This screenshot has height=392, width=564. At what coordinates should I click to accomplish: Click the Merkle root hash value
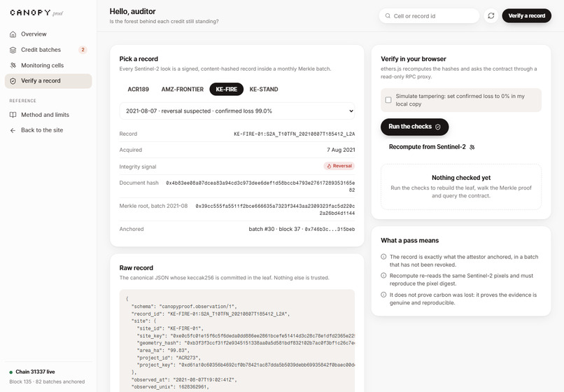[275, 209]
